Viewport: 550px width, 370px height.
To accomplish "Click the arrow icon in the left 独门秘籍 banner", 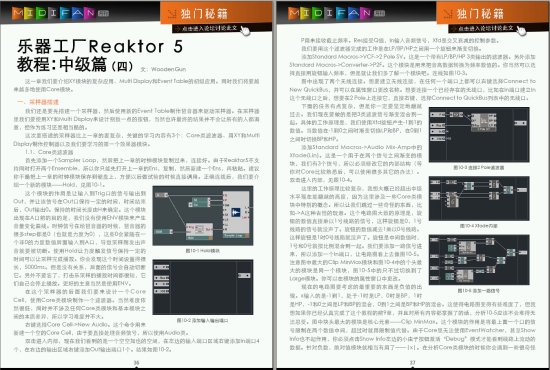I will point(172,14).
